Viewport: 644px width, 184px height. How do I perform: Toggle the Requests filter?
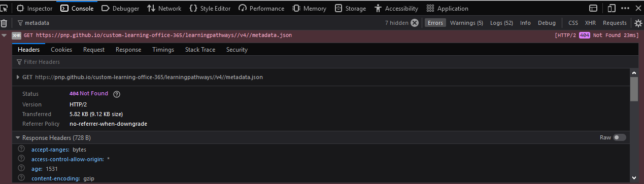tap(615, 23)
